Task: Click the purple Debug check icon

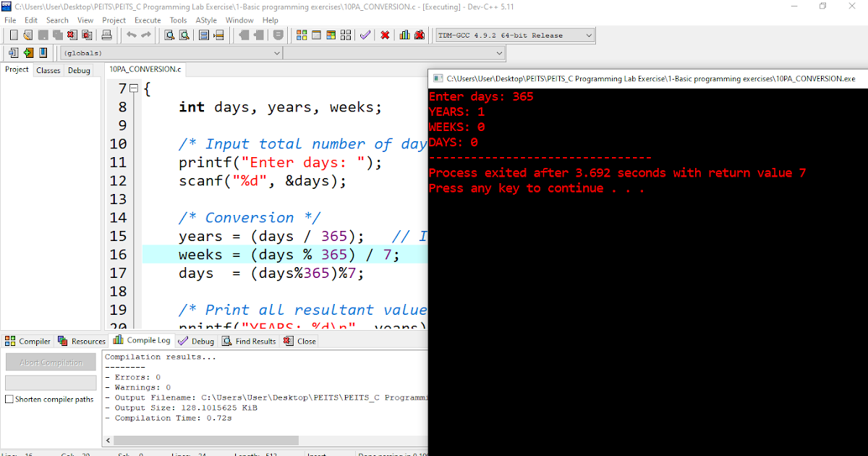Action: pyautogui.click(x=366, y=35)
